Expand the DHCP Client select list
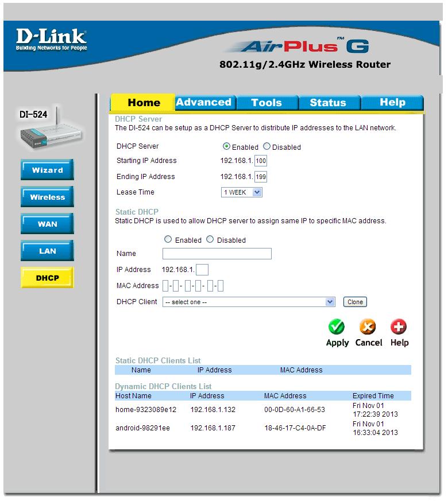Screen dimensions: 448x501 tap(249, 302)
